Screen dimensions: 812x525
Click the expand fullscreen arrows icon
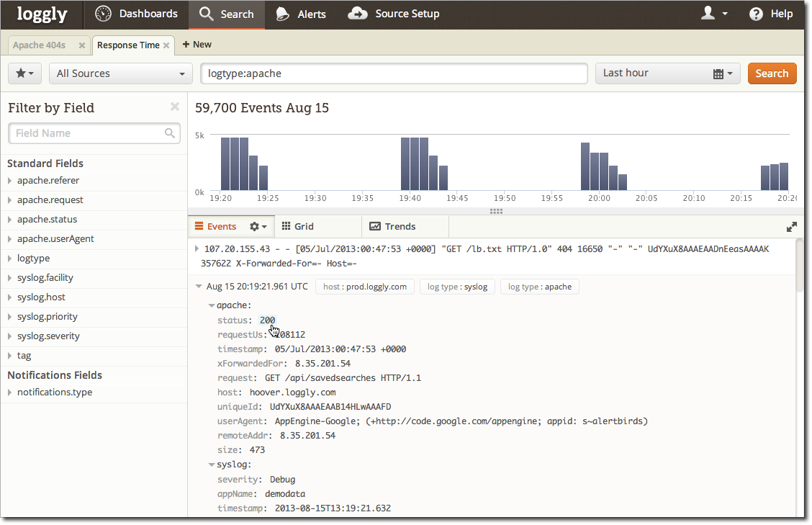[792, 227]
